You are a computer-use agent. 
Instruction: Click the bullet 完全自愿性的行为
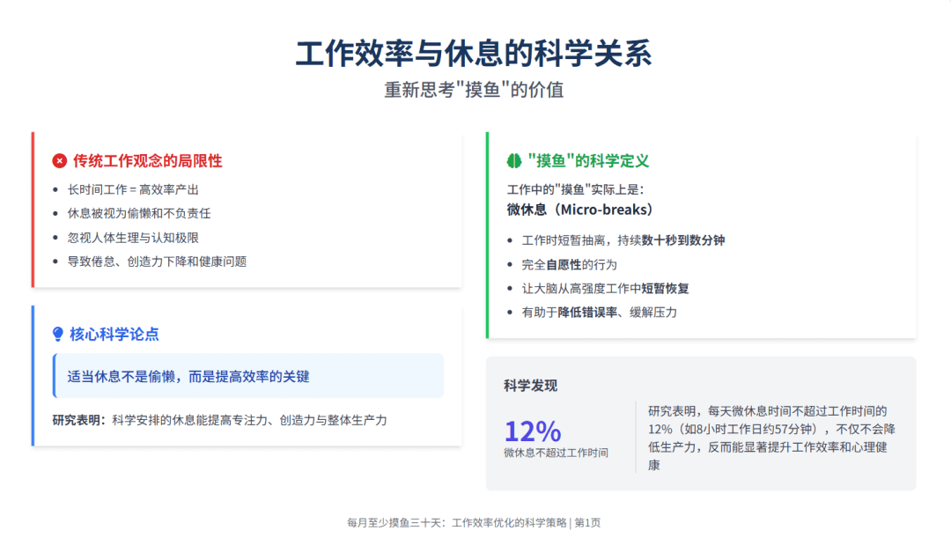(569, 264)
